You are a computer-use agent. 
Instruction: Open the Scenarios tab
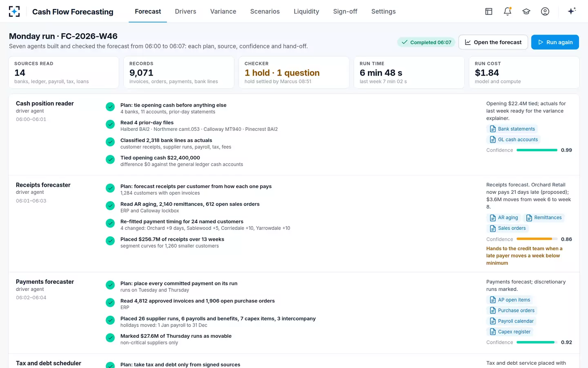(x=265, y=11)
